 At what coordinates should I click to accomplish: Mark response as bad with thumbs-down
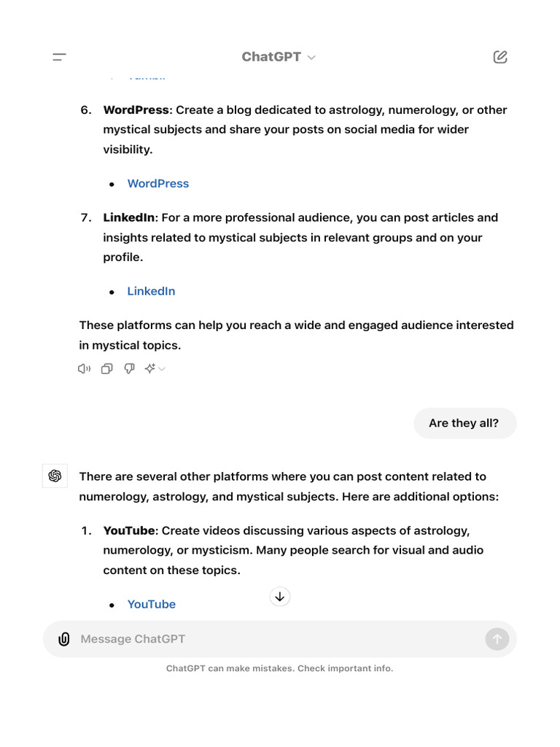pyautogui.click(x=129, y=368)
